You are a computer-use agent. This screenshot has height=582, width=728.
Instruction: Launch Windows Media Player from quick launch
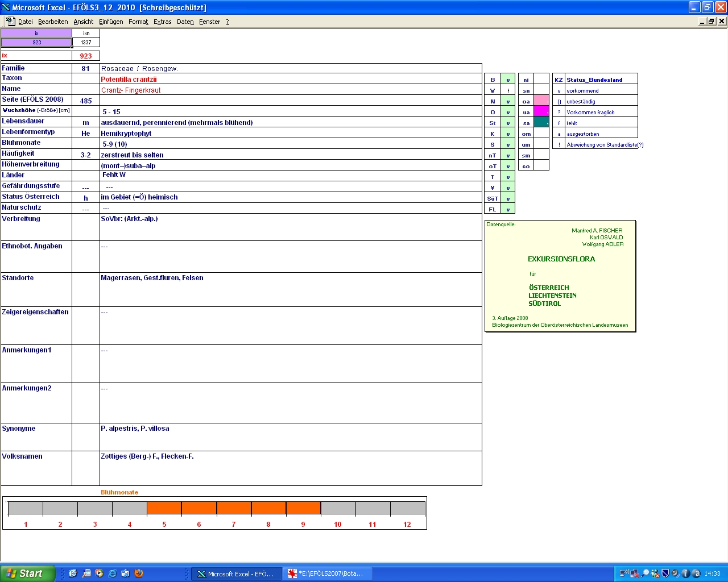click(100, 573)
